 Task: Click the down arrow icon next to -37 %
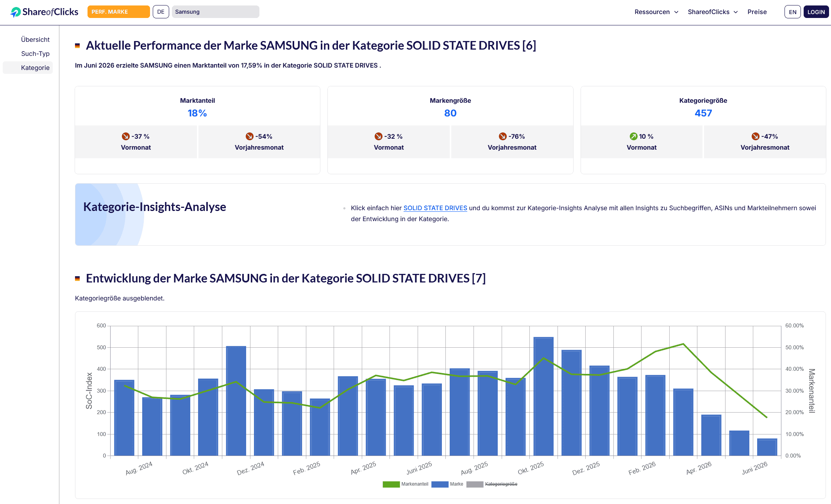pos(125,136)
